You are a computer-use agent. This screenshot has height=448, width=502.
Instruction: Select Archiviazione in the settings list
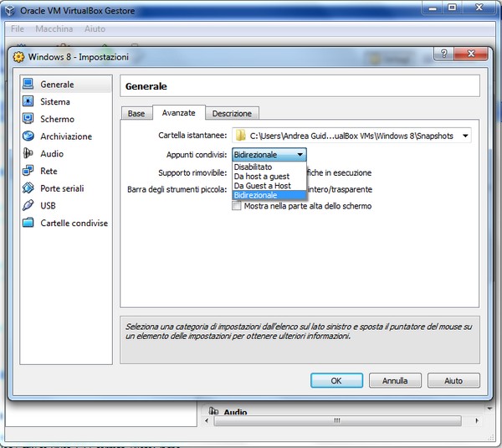[x=66, y=136]
